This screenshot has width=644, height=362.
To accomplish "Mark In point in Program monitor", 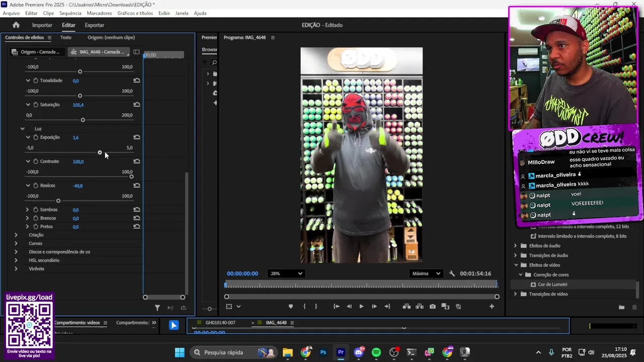I will [304, 307].
